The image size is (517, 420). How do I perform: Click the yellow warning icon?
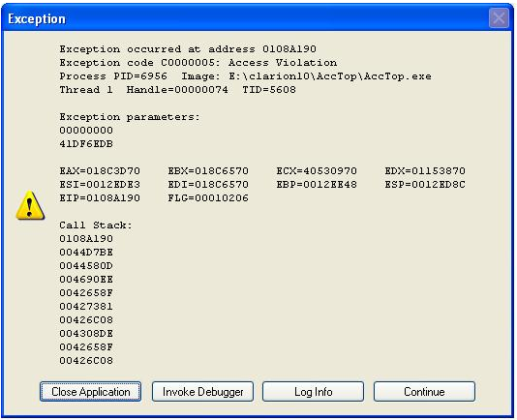(x=30, y=205)
